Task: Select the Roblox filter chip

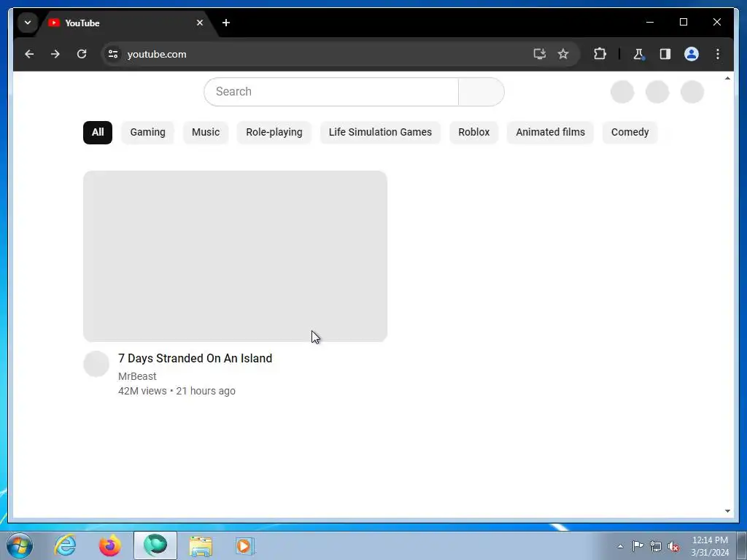Action: 474,133
